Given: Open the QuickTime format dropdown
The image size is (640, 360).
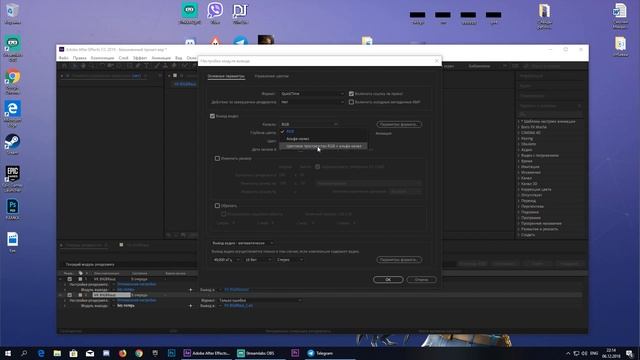Looking at the screenshot, I should (x=312, y=94).
